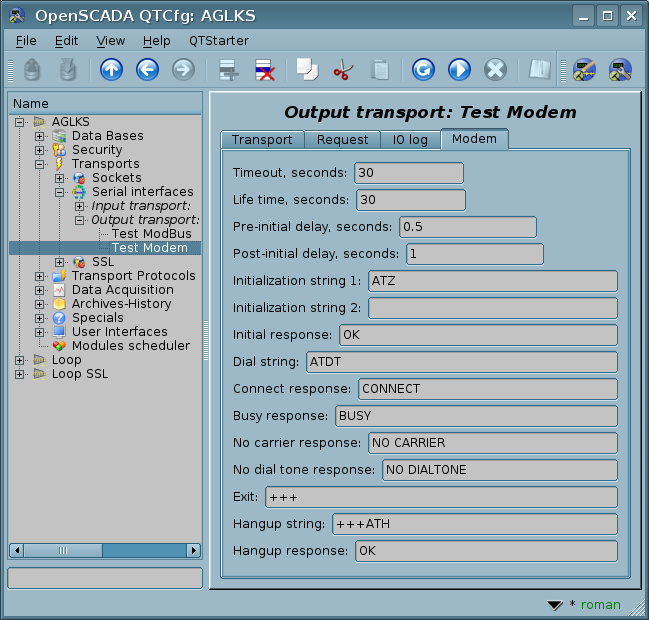The height and width of the screenshot is (620, 649).
Task: Select Test ModBus in the tree
Action: tap(151, 234)
